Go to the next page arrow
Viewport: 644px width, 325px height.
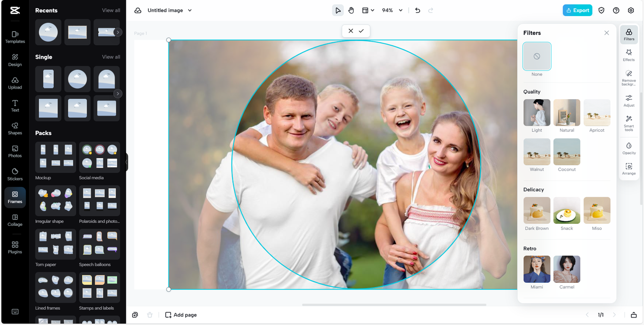[x=614, y=315]
